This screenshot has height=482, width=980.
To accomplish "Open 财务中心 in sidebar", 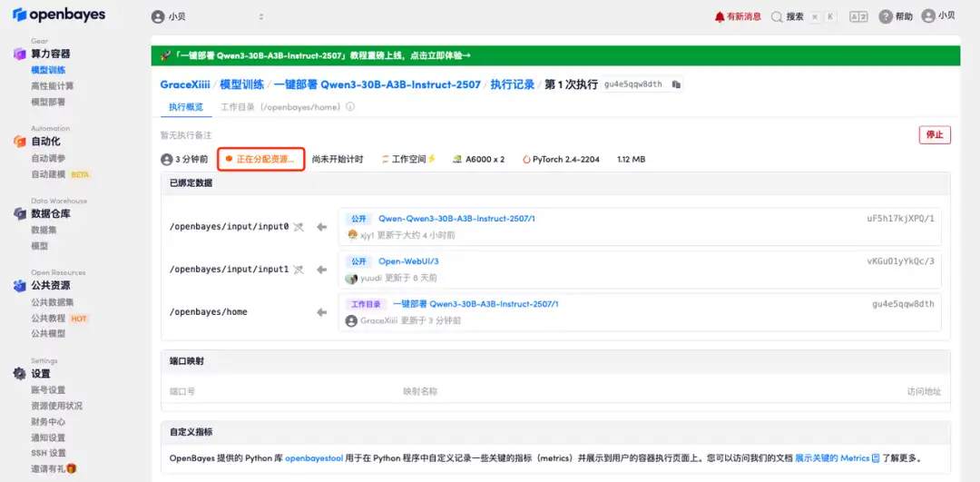I will click(48, 421).
